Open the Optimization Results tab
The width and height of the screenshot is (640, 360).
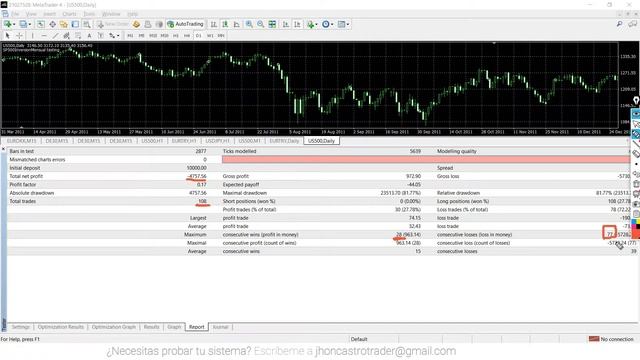[x=60, y=327]
